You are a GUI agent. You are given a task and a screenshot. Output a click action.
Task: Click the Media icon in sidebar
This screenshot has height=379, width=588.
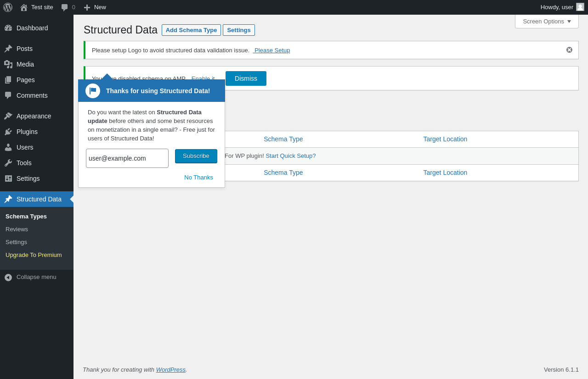[x=8, y=64]
